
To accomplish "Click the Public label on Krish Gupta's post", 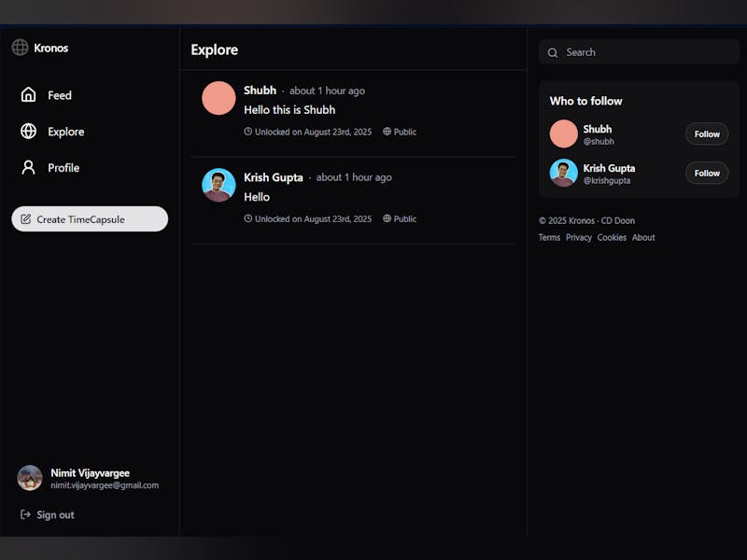I will 405,219.
